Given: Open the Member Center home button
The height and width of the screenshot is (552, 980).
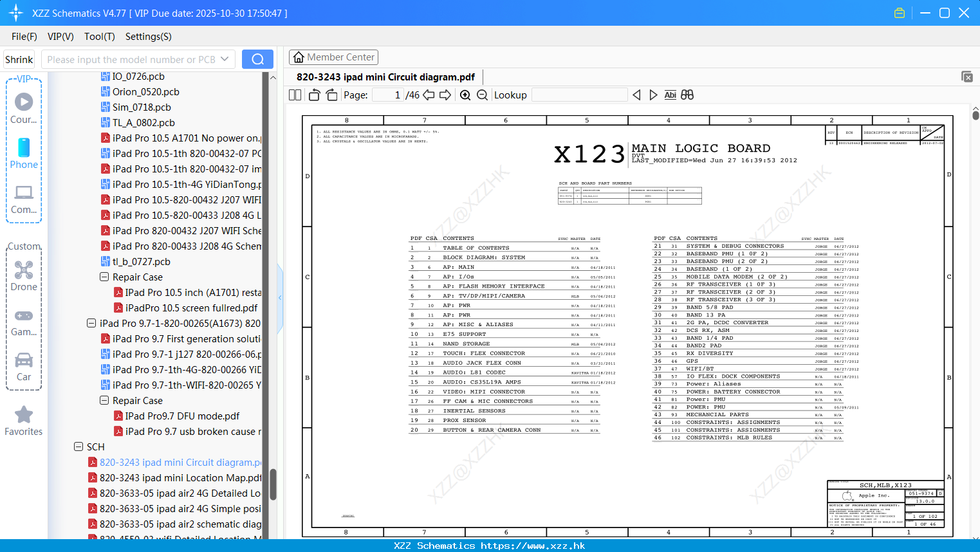Looking at the screenshot, I should (333, 57).
